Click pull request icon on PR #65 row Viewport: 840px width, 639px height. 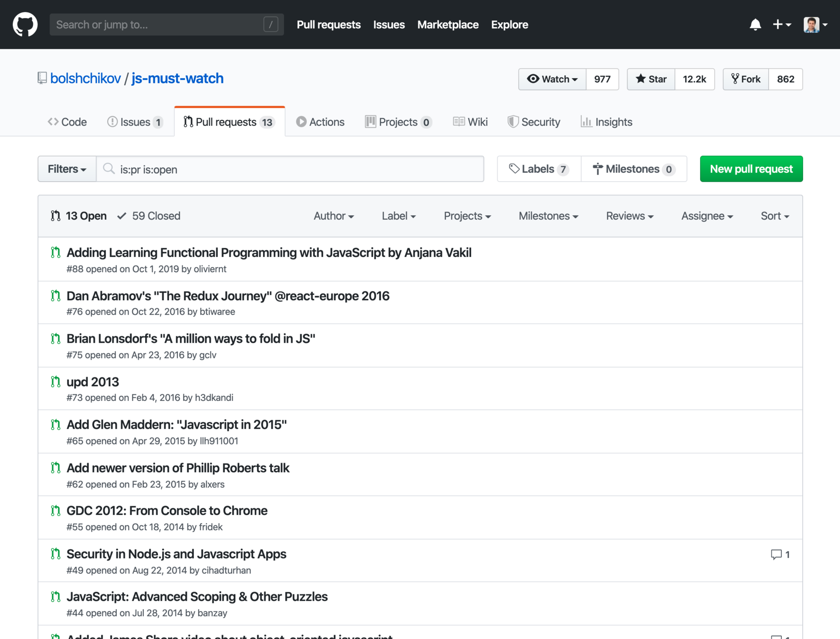(56, 425)
